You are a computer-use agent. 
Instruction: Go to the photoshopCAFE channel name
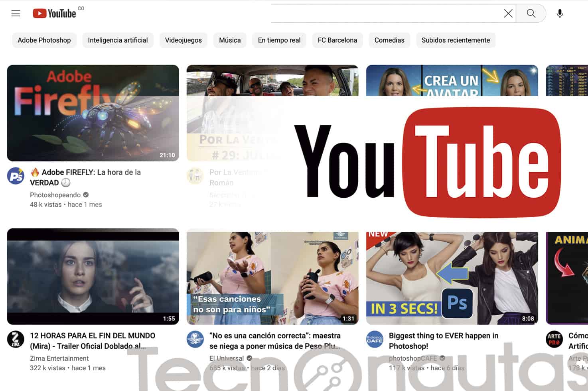point(413,358)
